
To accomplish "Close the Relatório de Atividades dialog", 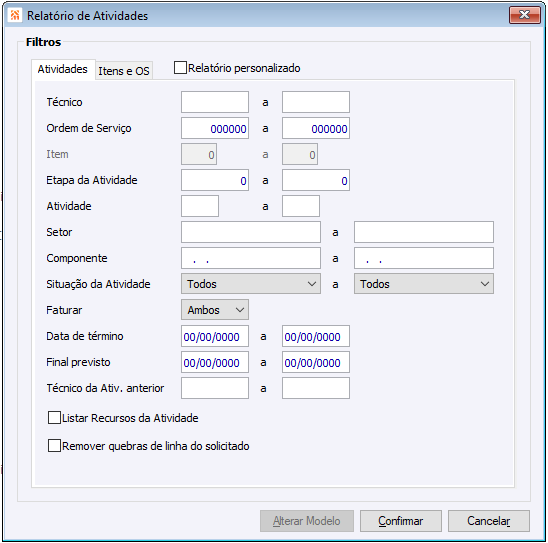I will (x=524, y=15).
